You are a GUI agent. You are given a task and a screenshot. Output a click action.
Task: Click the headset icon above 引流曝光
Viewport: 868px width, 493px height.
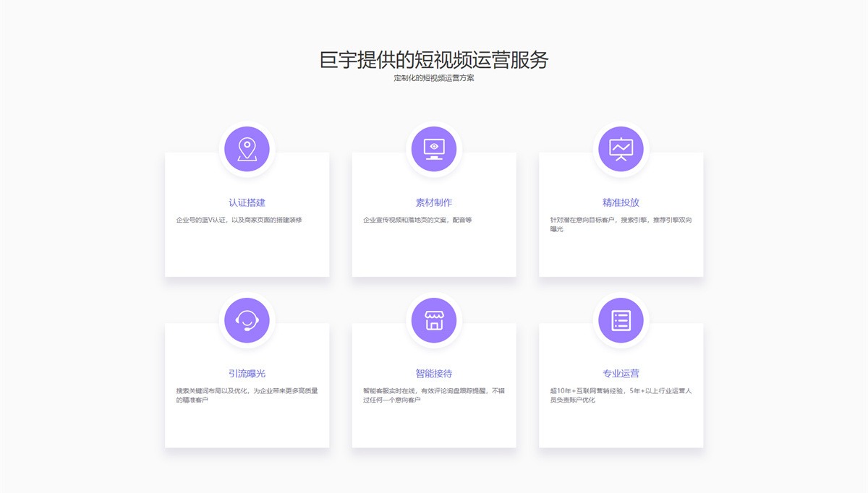coord(247,320)
